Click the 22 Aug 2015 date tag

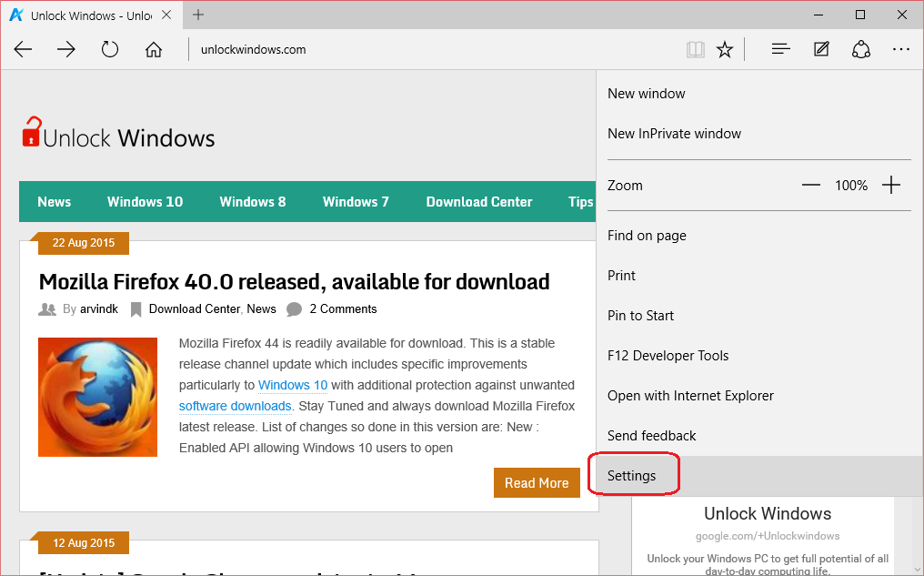tap(84, 243)
